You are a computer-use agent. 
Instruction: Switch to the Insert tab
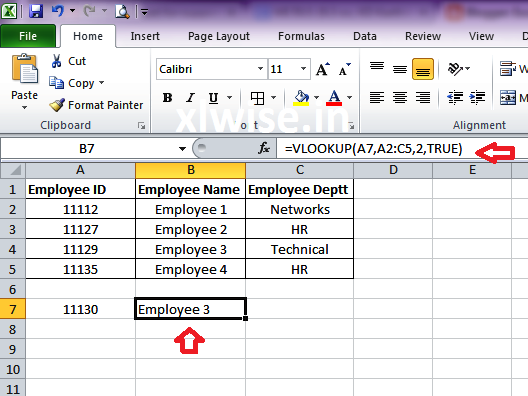coord(145,36)
